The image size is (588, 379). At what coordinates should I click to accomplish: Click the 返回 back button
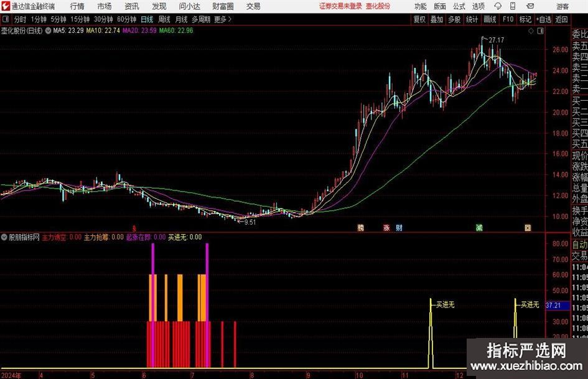[x=562, y=19]
